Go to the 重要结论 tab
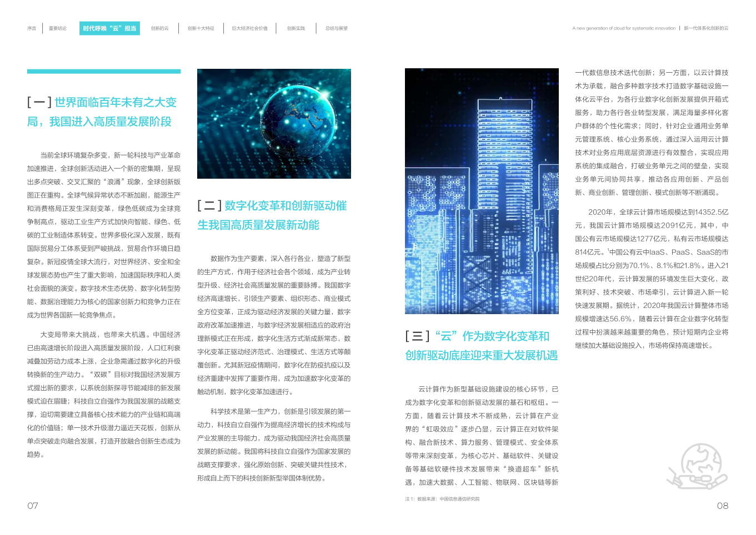756x535 pixels. point(57,28)
